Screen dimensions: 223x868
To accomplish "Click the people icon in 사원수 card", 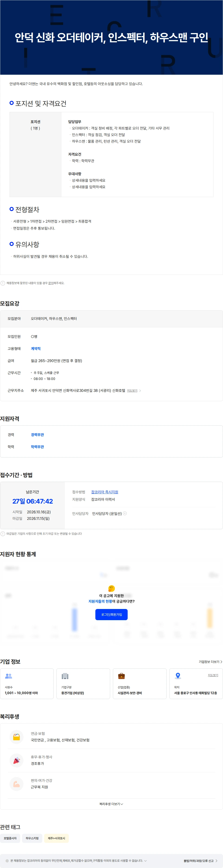I will pos(9,676).
